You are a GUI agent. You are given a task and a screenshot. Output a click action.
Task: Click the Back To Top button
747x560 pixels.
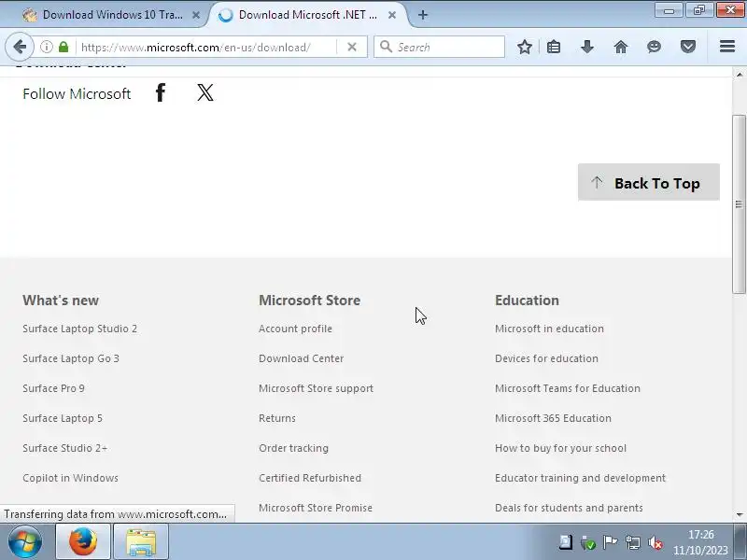(x=648, y=183)
